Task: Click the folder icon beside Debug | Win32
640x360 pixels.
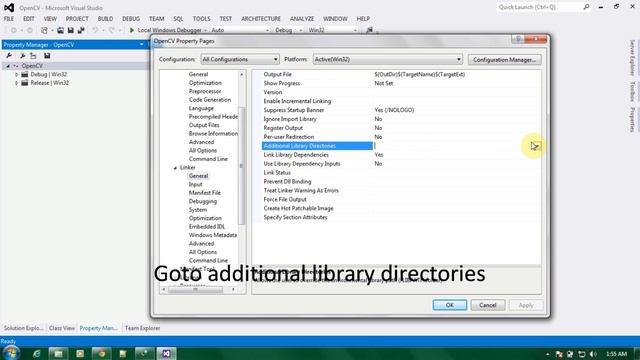Action: pyautogui.click(x=25, y=74)
